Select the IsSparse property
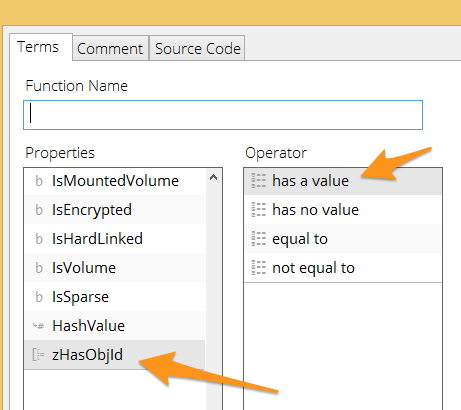Viewport: 461px width, 410px height. click(x=115, y=297)
